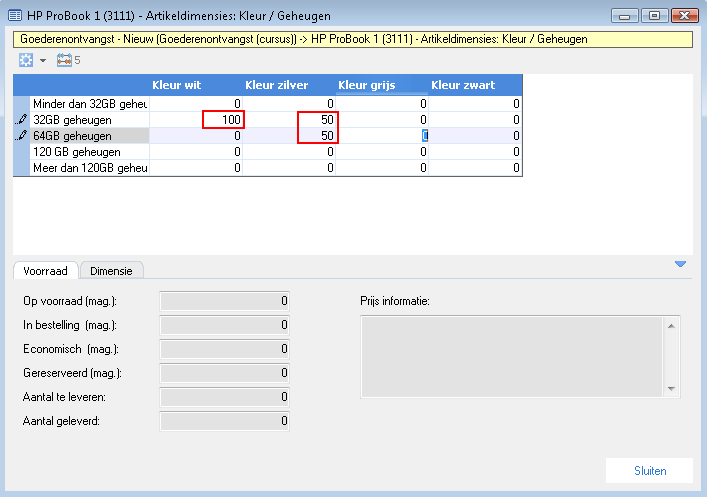Click the Op voorraad (mag.) field
The height and width of the screenshot is (497, 707).
click(225, 301)
